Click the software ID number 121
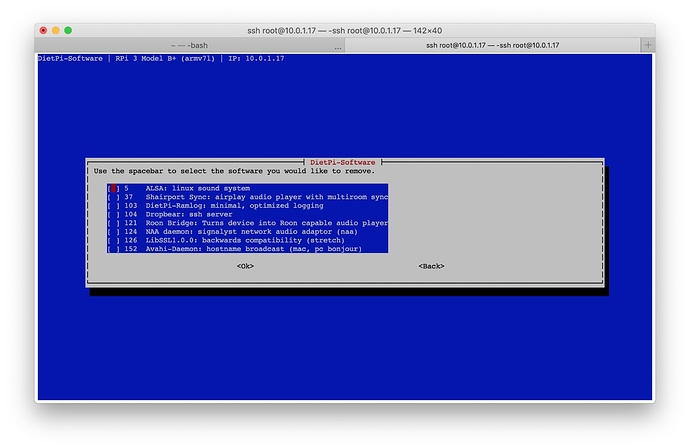The width and height of the screenshot is (690, 448). (131, 223)
